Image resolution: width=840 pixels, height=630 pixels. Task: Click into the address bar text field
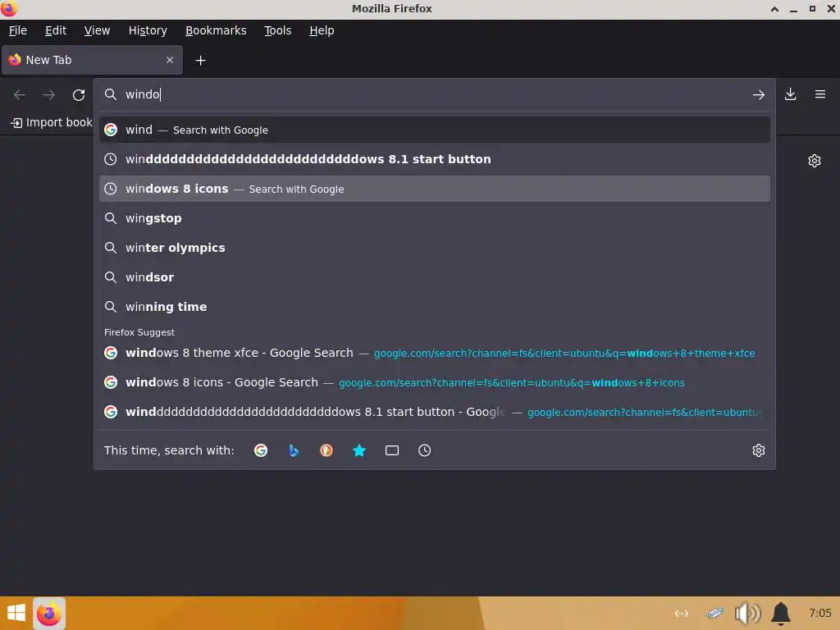tap(434, 95)
